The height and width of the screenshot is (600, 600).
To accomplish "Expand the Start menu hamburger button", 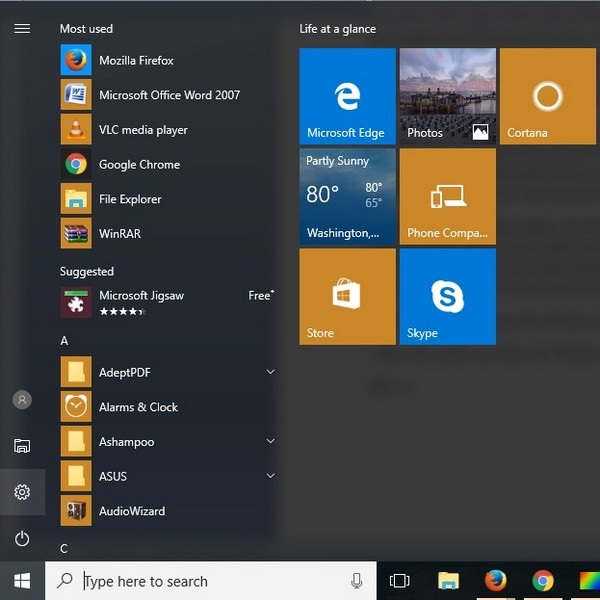I will point(22,28).
